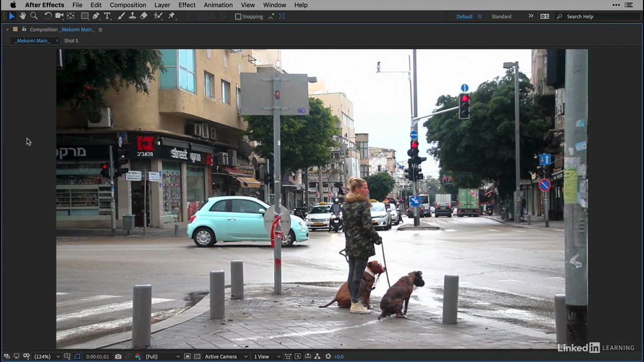Open the File menu
The height and width of the screenshot is (362, 644).
pyautogui.click(x=77, y=5)
